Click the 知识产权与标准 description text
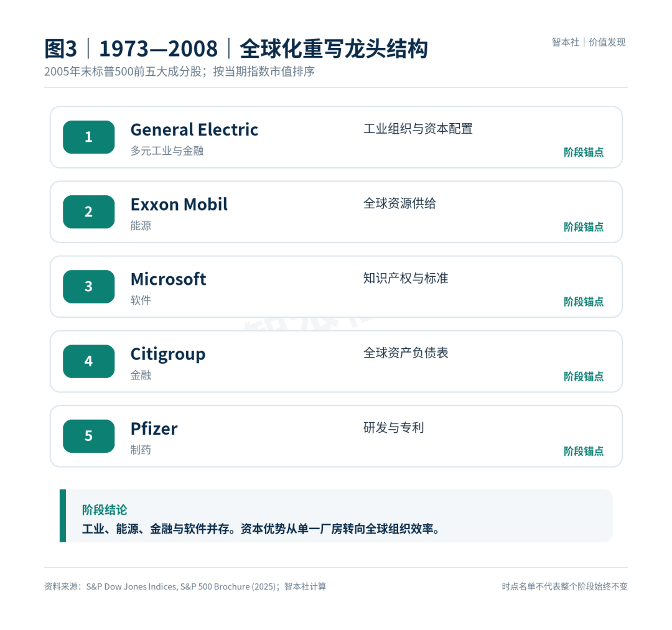The width and height of the screenshot is (672, 630). coord(406,278)
